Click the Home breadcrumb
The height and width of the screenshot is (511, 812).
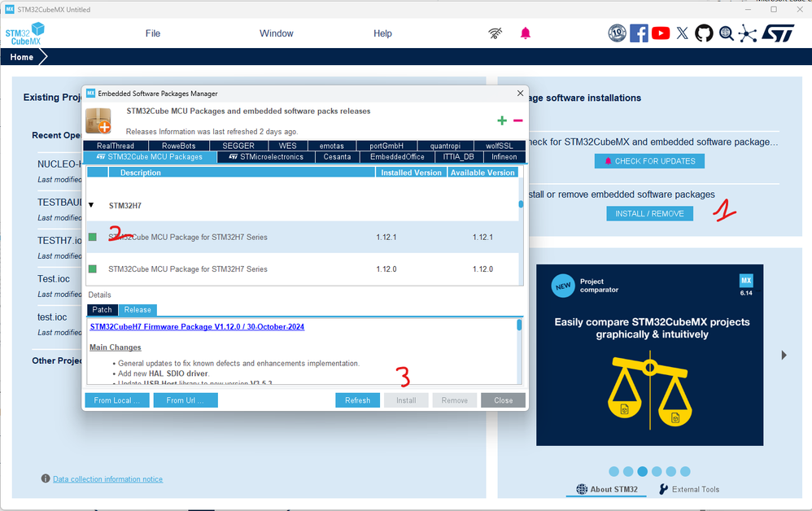(22, 57)
